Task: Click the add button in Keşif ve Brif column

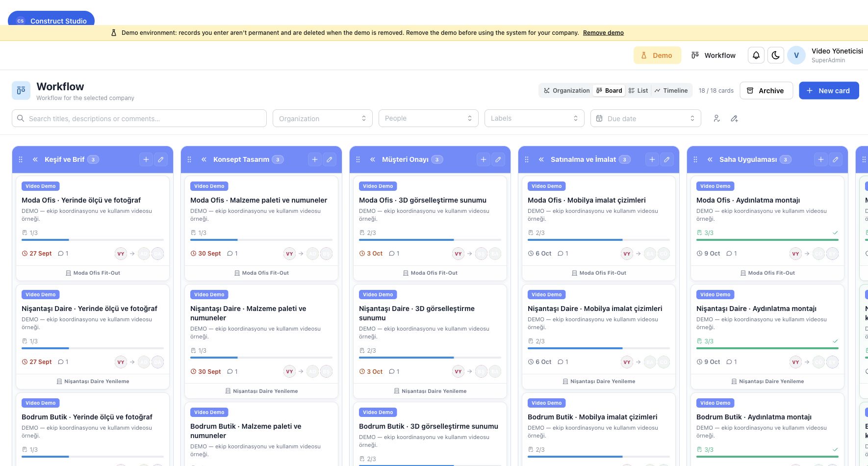Action: [146, 159]
